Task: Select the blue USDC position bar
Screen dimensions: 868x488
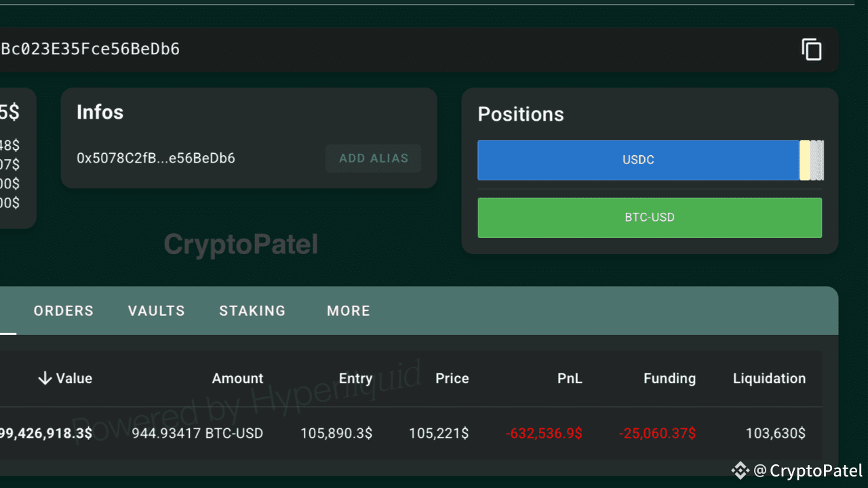Action: (x=637, y=160)
